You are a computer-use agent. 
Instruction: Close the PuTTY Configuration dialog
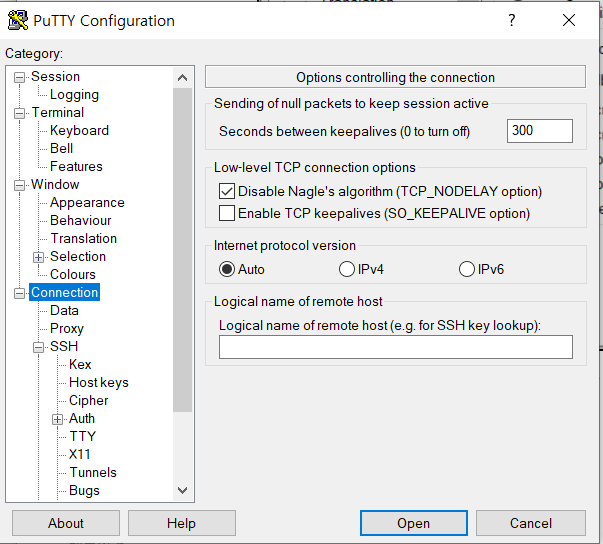click(x=569, y=20)
